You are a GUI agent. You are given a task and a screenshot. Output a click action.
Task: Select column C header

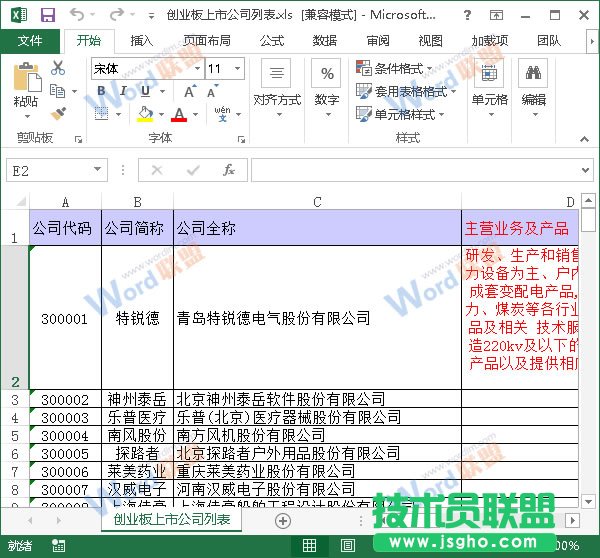point(317,202)
